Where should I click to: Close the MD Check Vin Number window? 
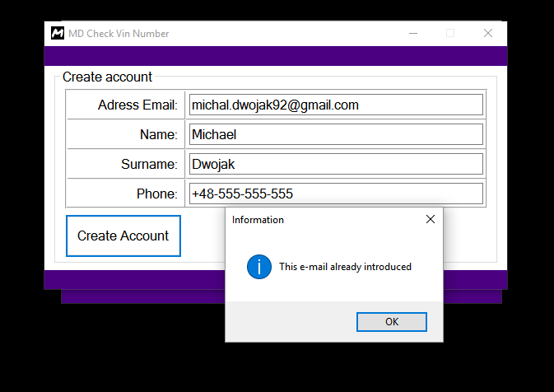488,33
